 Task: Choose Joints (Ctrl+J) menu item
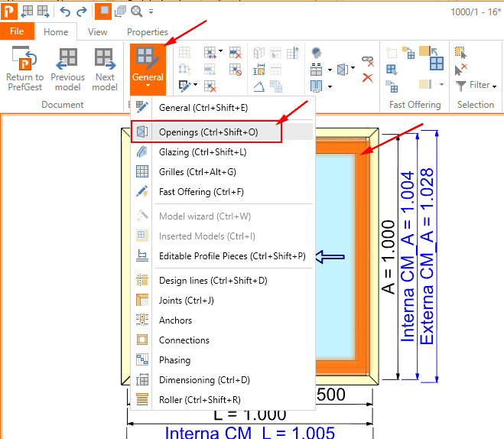pyautogui.click(x=223, y=300)
